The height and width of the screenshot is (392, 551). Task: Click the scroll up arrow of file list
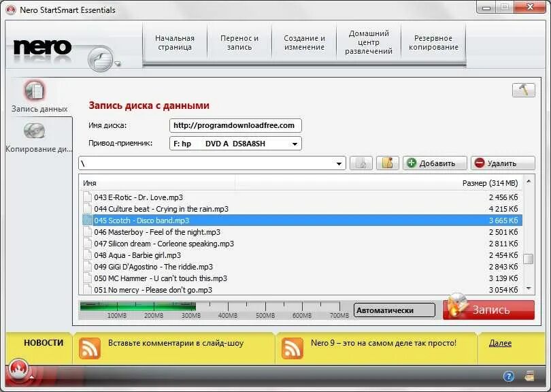click(529, 182)
